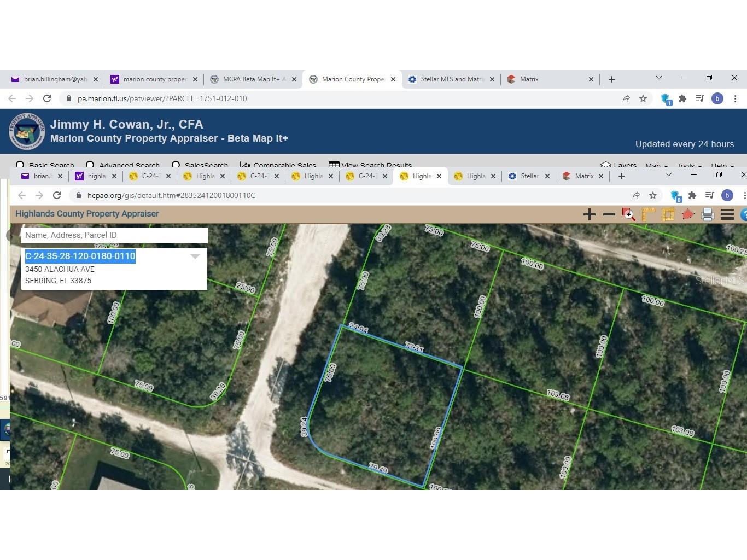Image resolution: width=747 pixels, height=560 pixels.
Task: Click the Name, Address, Parcel ID search field
Action: click(x=114, y=235)
